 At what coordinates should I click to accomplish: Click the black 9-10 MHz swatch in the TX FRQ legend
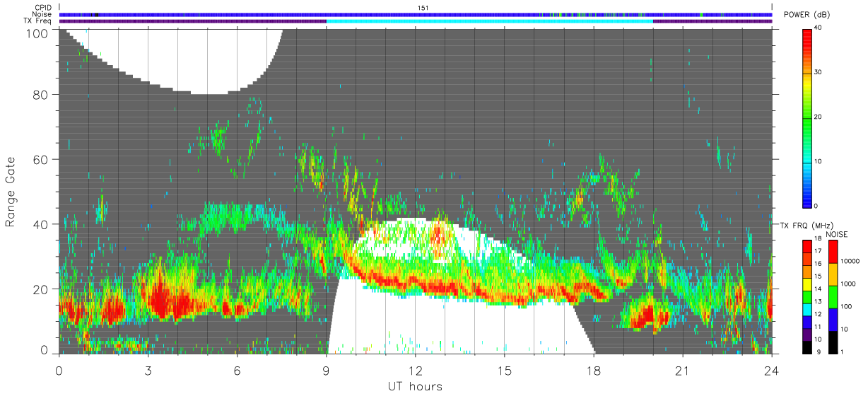[807, 347]
